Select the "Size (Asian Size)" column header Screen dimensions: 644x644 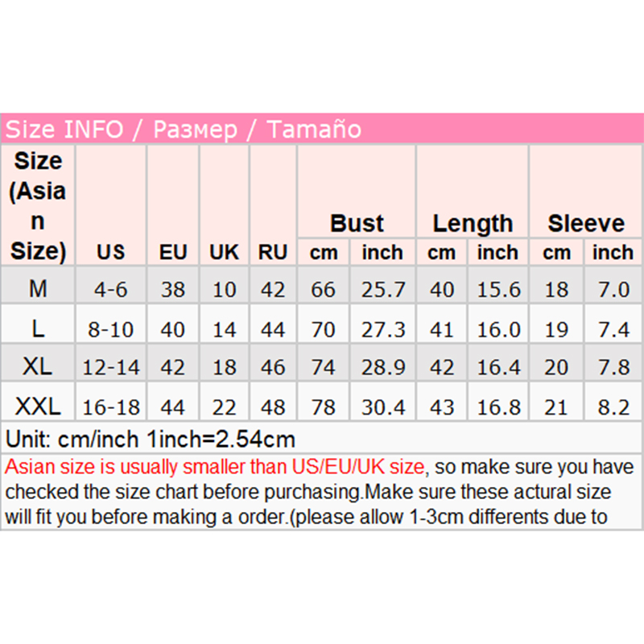pos(38,205)
